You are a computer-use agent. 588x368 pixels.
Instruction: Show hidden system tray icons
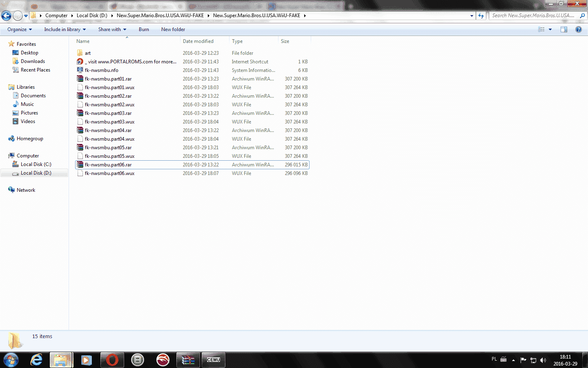pyautogui.click(x=513, y=360)
